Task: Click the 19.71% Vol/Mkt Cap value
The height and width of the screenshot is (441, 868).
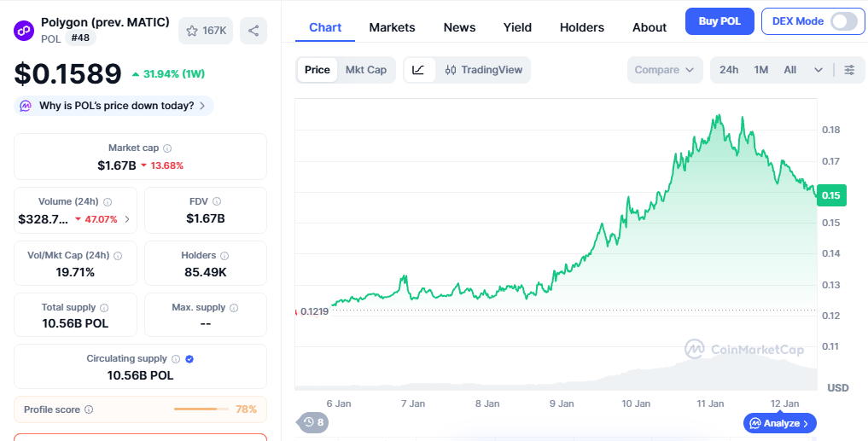Action: pyautogui.click(x=75, y=272)
